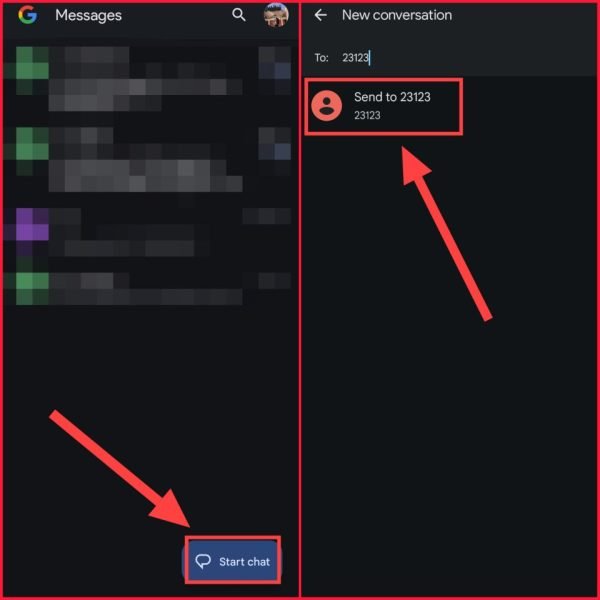This screenshot has width=600, height=600.
Task: Open the second conversation's blurred message preview
Action: point(145,176)
